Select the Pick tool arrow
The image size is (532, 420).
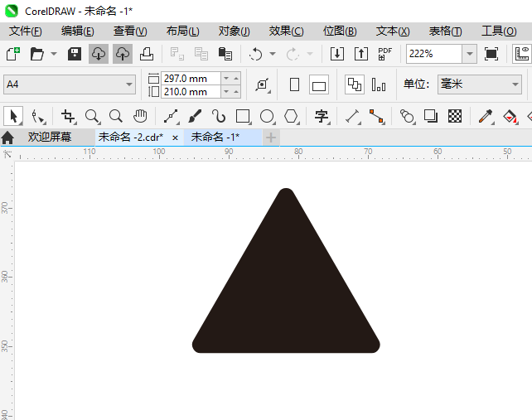click(x=13, y=116)
